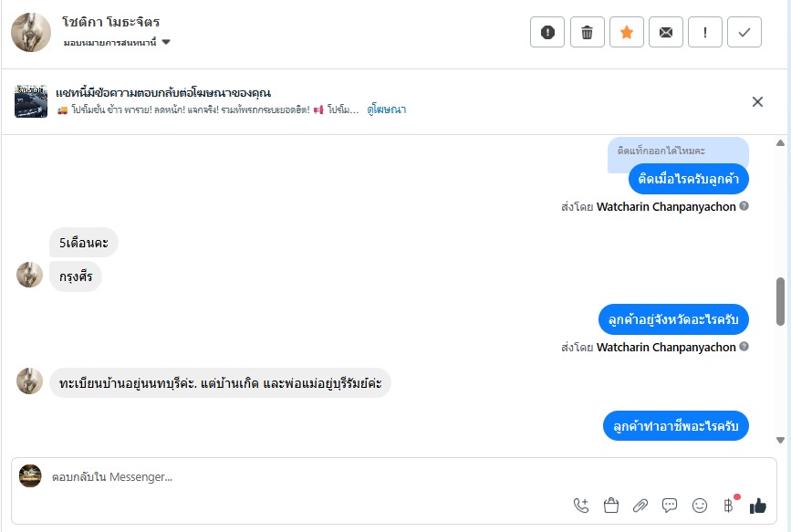Open the มอบหมายการสนทนานี้ assignment dropdown
791x532 pixels.
tap(118, 42)
